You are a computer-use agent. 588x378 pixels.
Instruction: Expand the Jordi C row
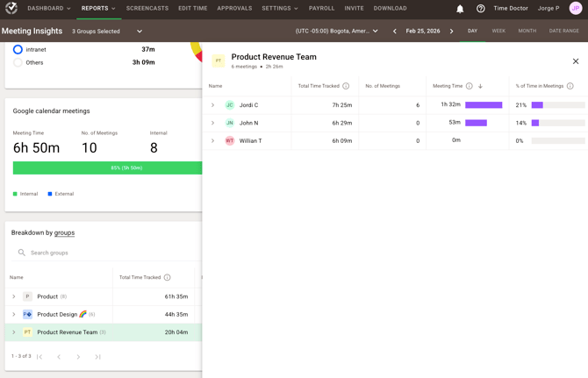coord(212,105)
